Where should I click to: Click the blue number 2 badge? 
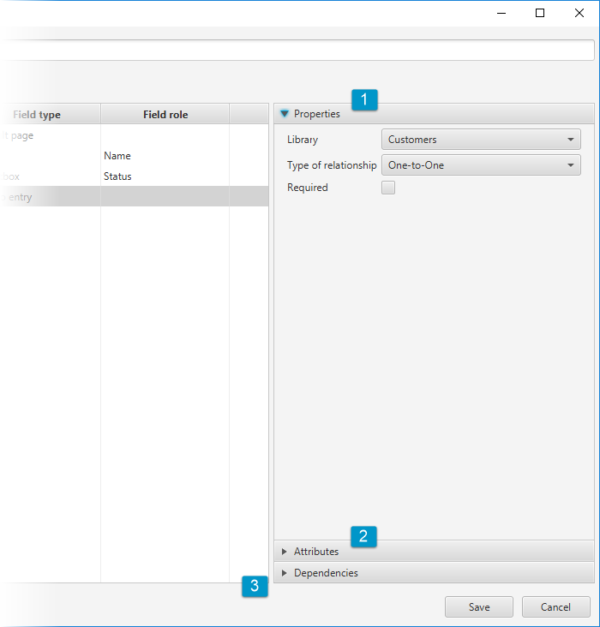[x=363, y=536]
